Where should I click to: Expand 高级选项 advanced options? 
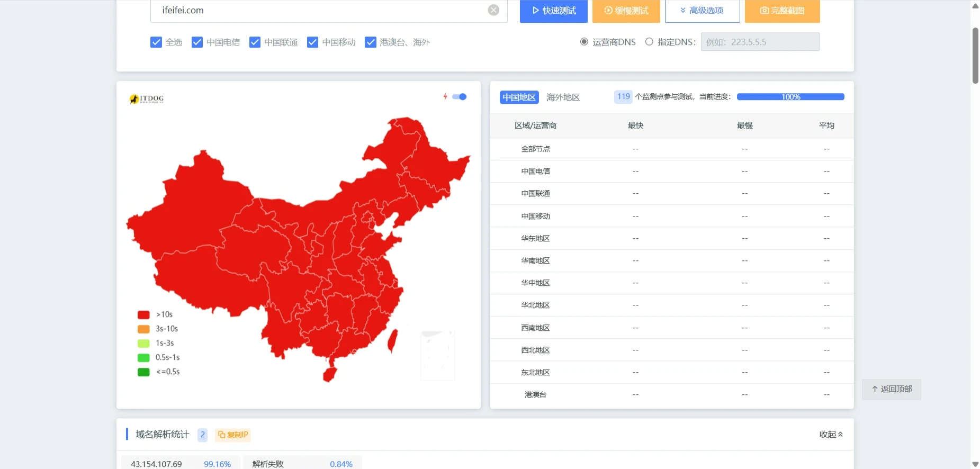(x=702, y=11)
